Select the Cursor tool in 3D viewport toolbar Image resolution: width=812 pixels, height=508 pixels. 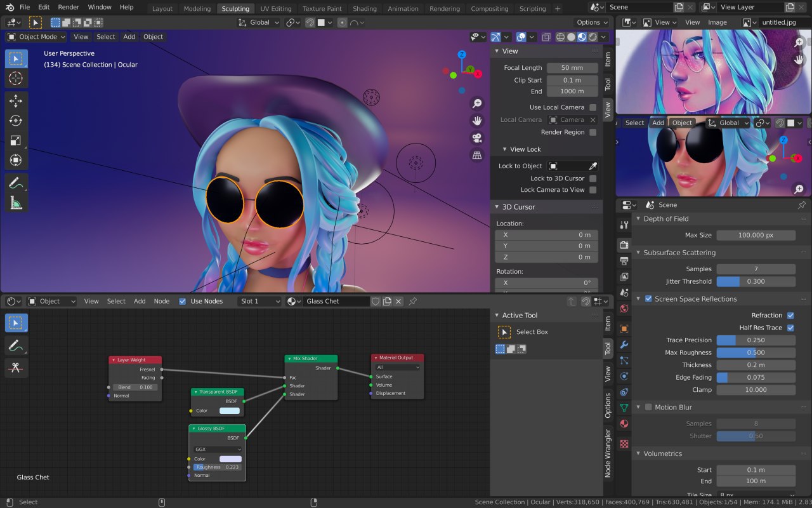[16, 79]
